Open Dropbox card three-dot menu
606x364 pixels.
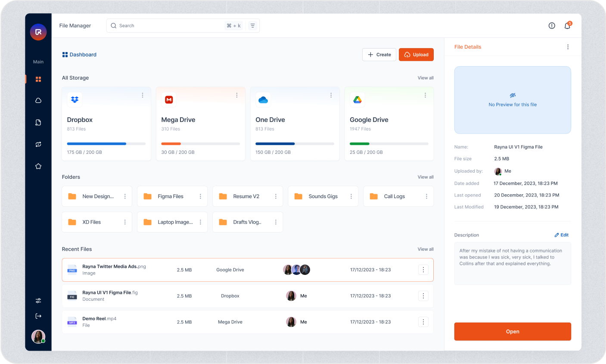[143, 95]
